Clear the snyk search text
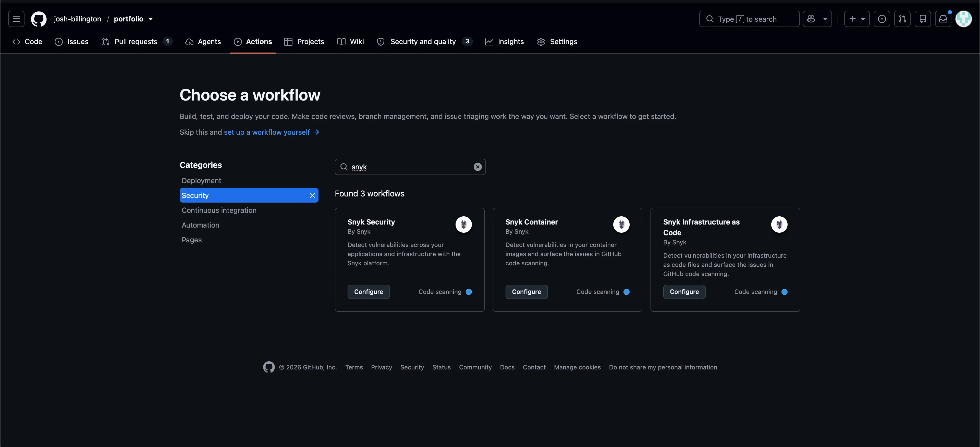 477,167
